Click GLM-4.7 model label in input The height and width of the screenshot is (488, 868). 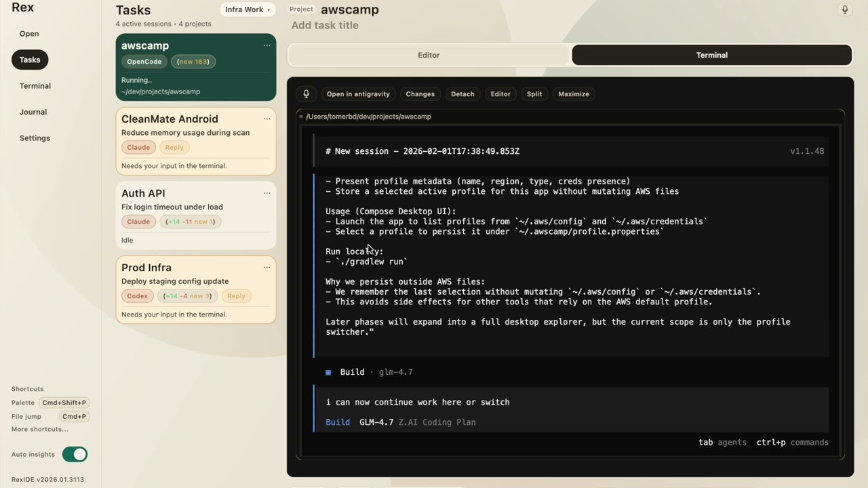click(x=376, y=422)
